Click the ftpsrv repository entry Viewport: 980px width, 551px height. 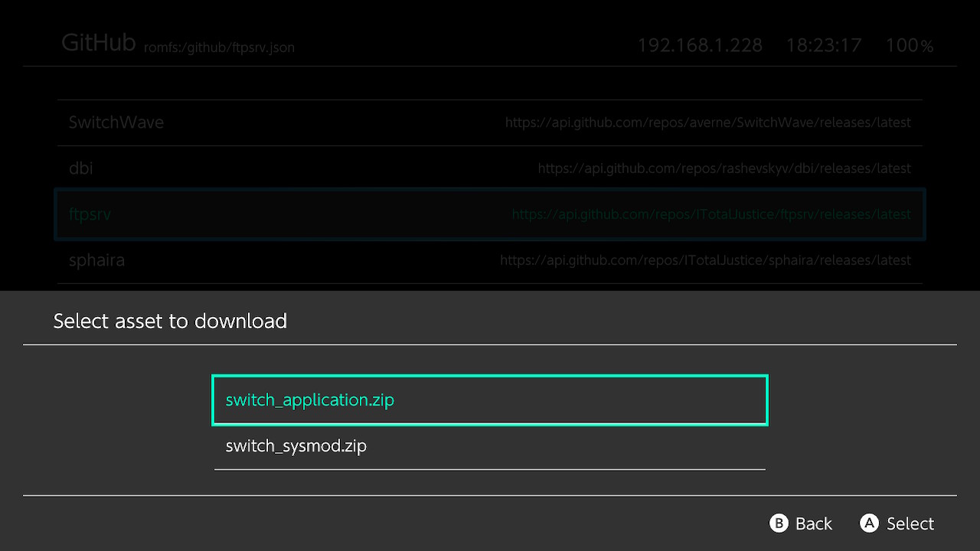[490, 214]
